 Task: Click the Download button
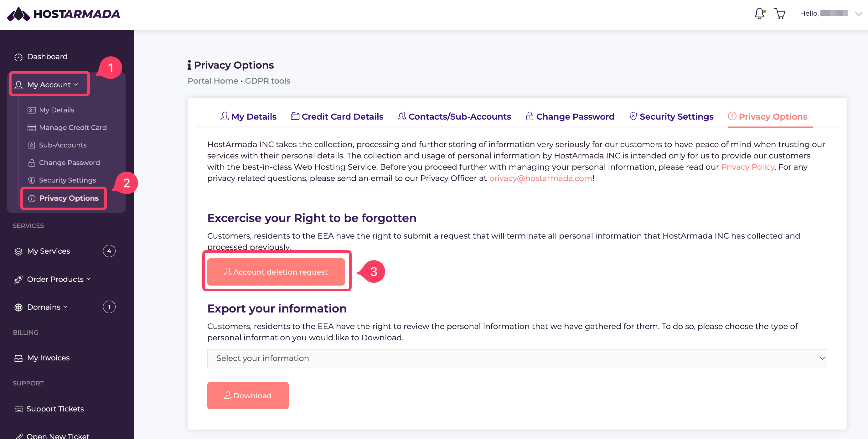pos(248,395)
